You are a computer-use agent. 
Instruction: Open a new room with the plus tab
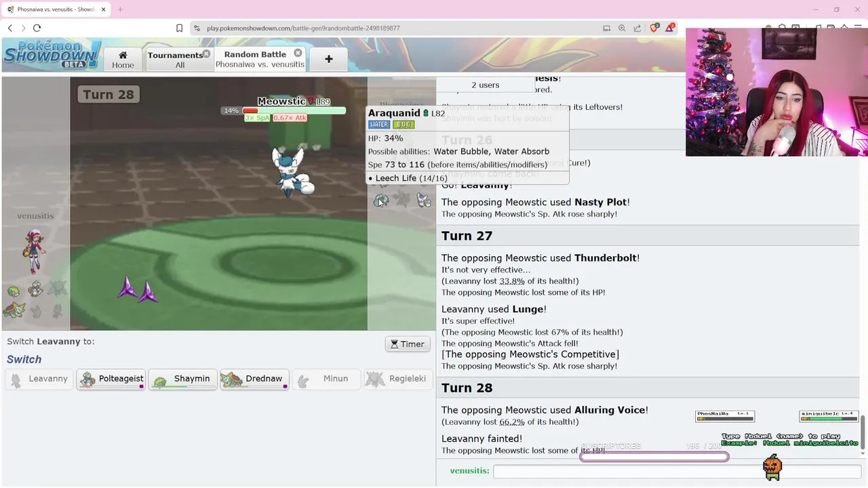[328, 59]
